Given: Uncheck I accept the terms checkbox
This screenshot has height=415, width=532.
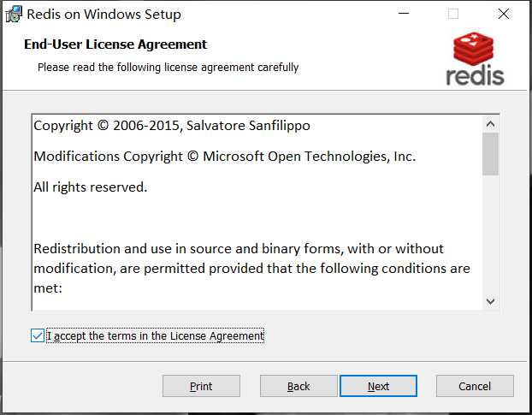Looking at the screenshot, I should pyautogui.click(x=38, y=335).
